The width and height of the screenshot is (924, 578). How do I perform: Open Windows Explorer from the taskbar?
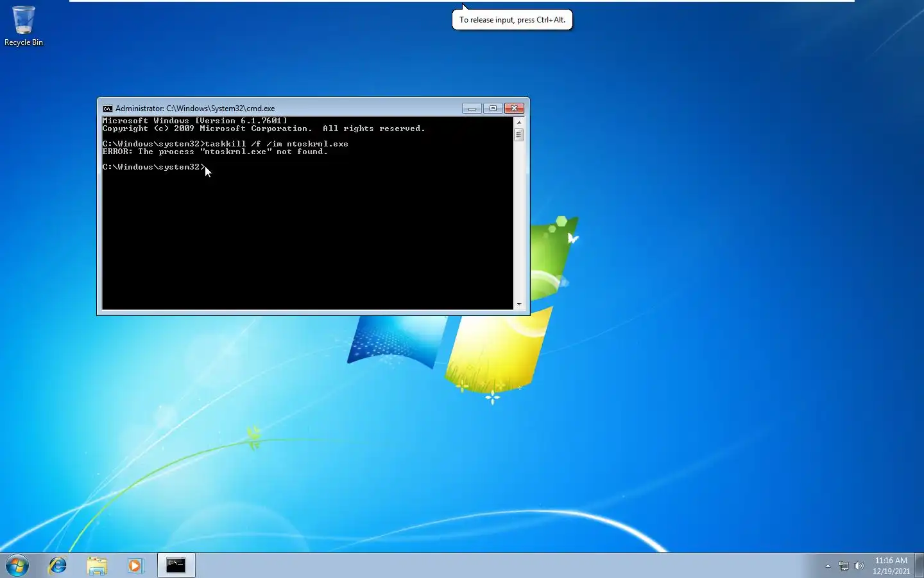97,565
